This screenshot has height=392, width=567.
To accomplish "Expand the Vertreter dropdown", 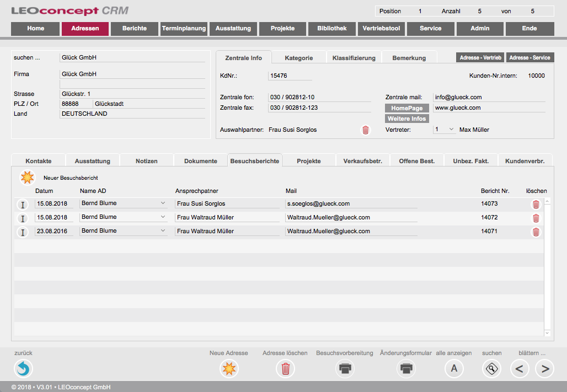I will tap(451, 130).
